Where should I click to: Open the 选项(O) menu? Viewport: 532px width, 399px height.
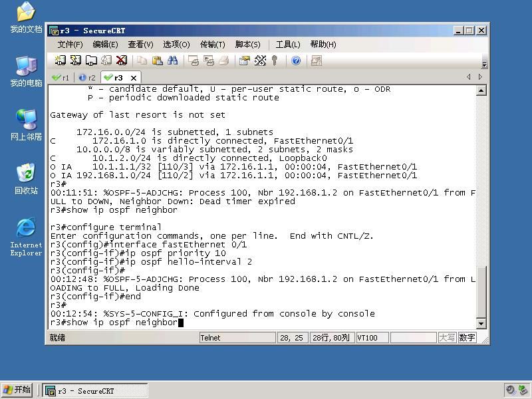[176, 45]
